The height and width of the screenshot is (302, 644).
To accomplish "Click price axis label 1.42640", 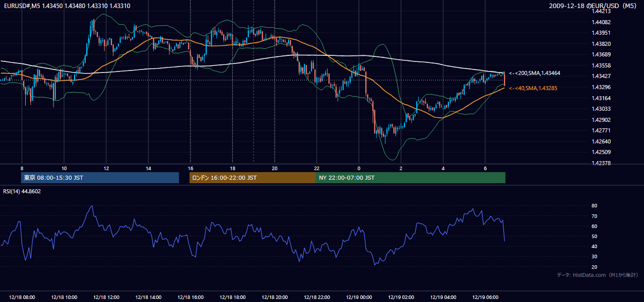I will click(x=601, y=141).
